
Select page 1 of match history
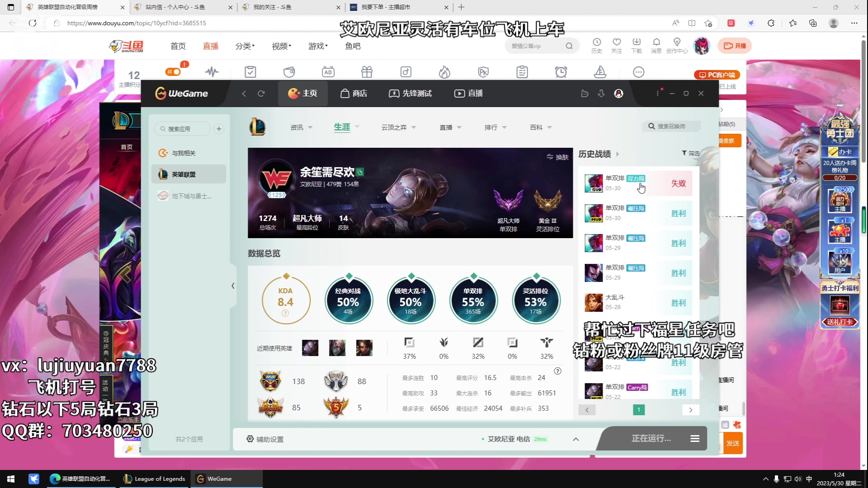(638, 410)
